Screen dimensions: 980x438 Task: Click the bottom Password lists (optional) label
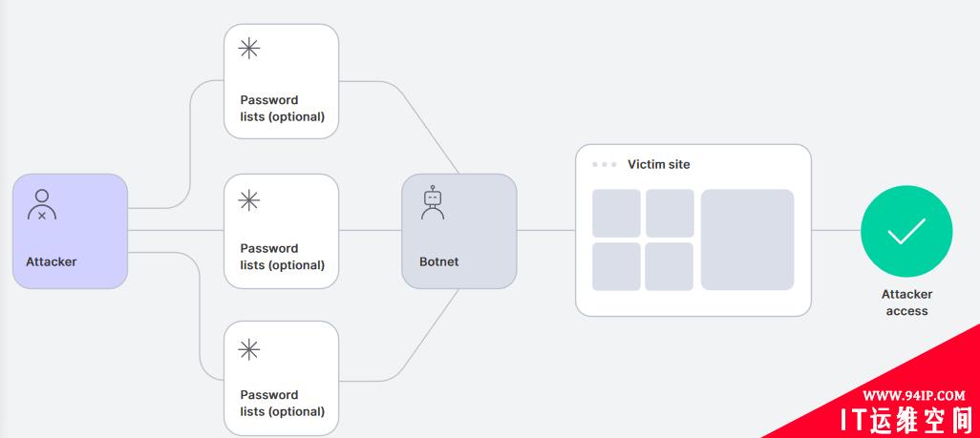[x=283, y=403]
